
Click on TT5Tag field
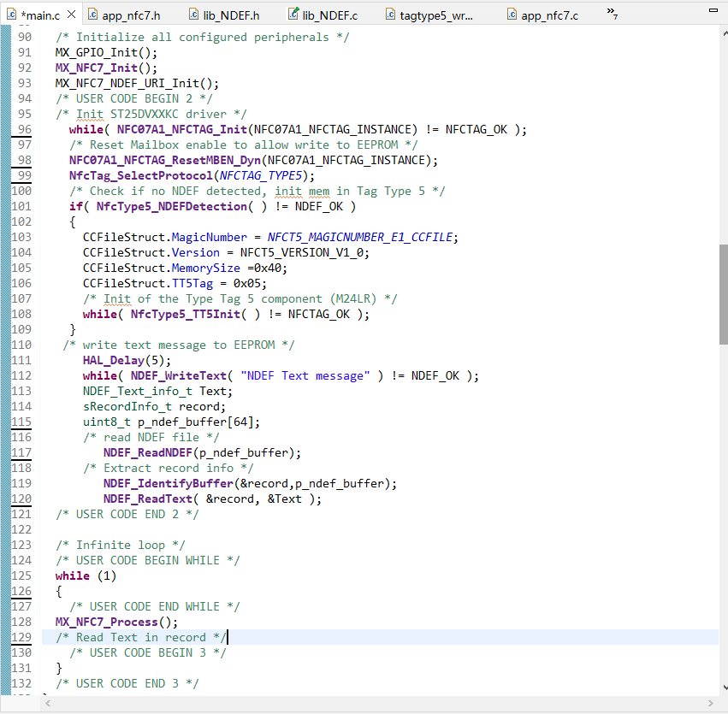coord(192,284)
